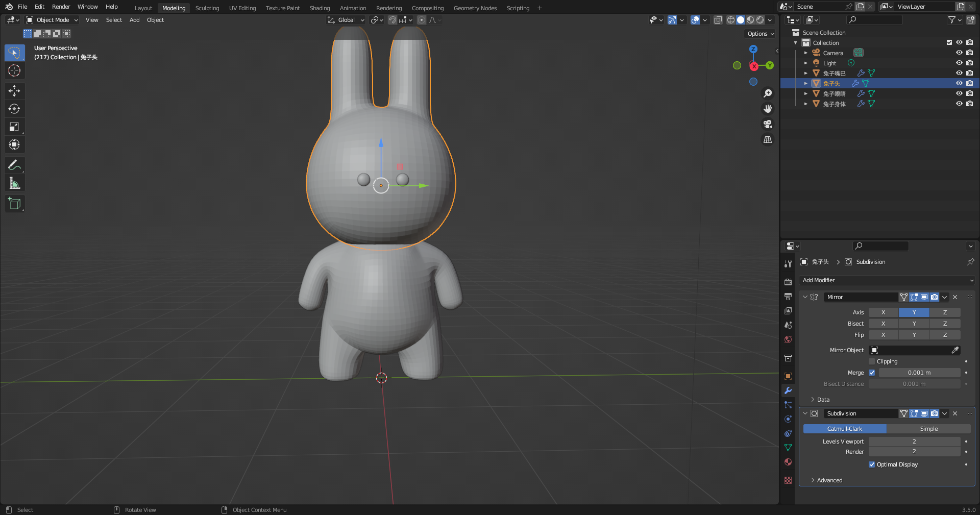Click the zoom magnifier viewport gizmo
This screenshot has width=980, height=515.
coord(768,93)
